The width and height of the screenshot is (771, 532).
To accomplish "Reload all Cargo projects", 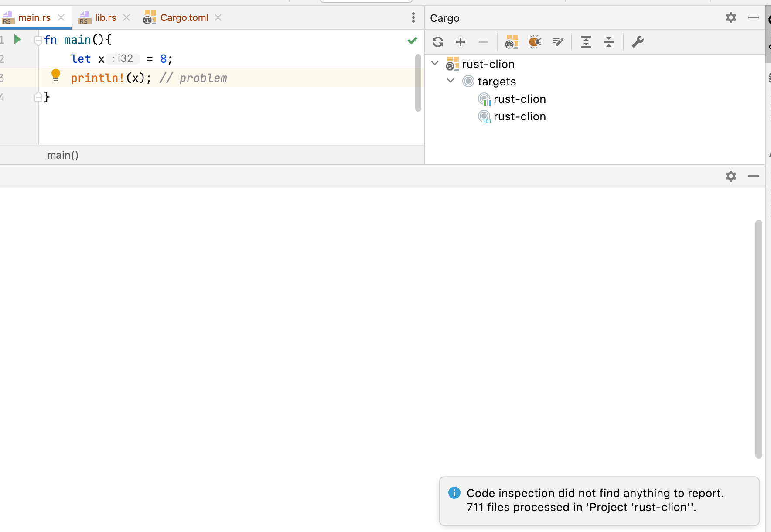I will point(438,42).
